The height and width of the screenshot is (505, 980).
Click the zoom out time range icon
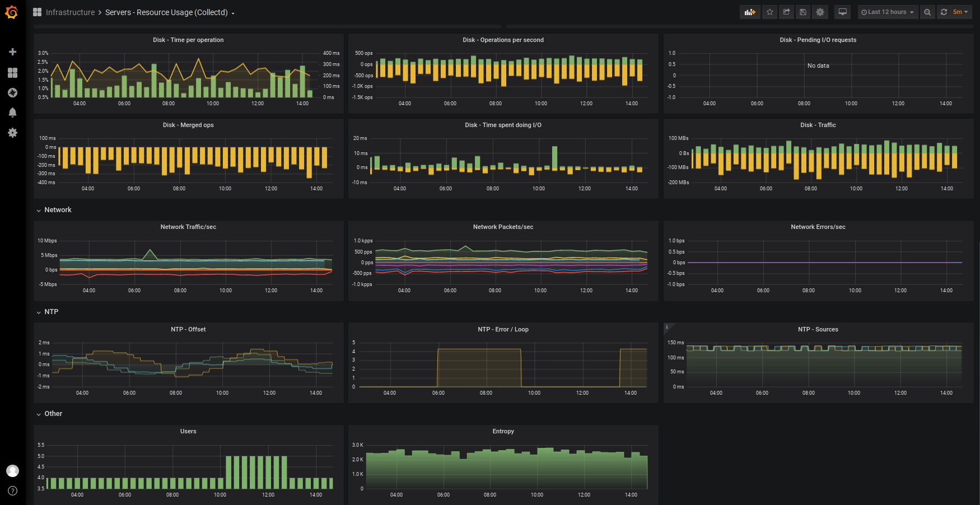pyautogui.click(x=927, y=12)
